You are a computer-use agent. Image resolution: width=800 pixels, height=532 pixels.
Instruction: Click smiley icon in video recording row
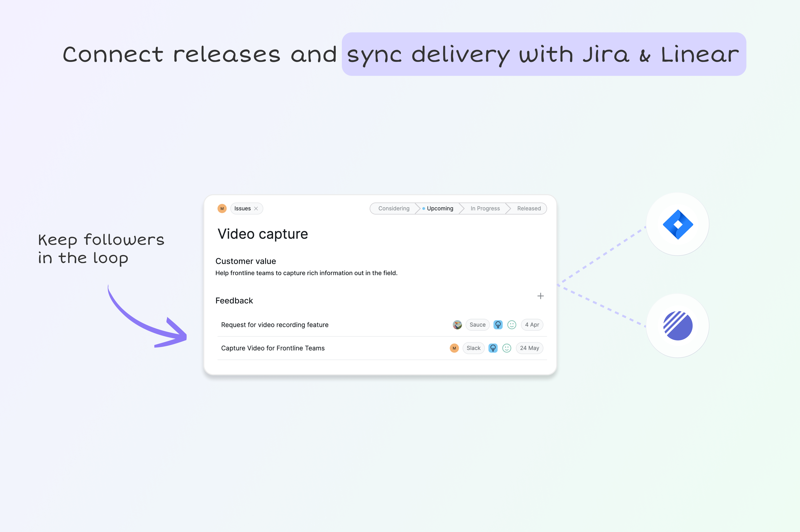pyautogui.click(x=512, y=325)
